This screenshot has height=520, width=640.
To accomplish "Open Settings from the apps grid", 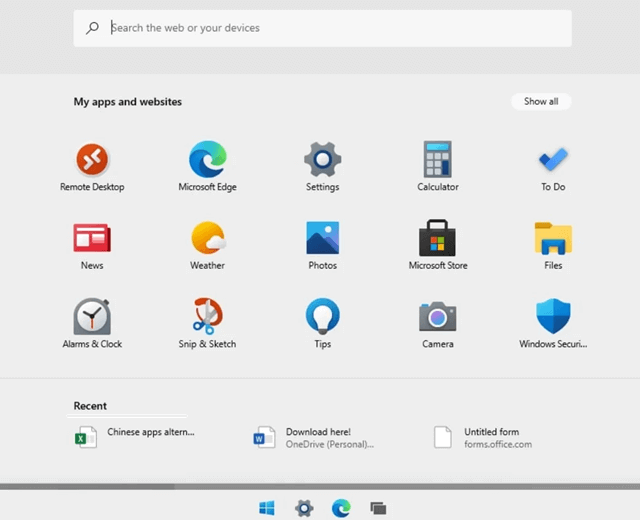I will point(322,167).
